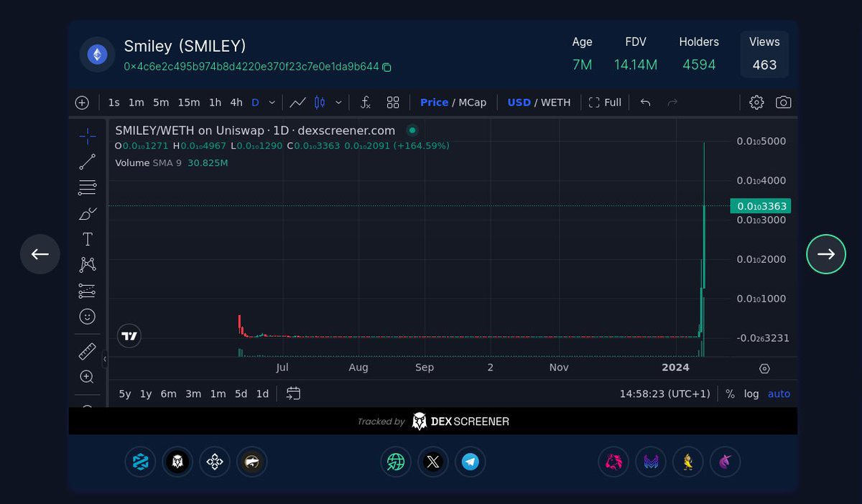Image resolution: width=862 pixels, height=504 pixels.
Task: Enter Full screen chart mode
Action: click(605, 103)
